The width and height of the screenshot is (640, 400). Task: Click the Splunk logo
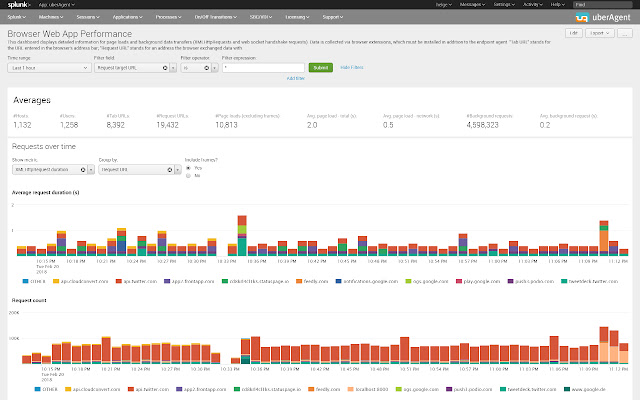click(19, 4)
